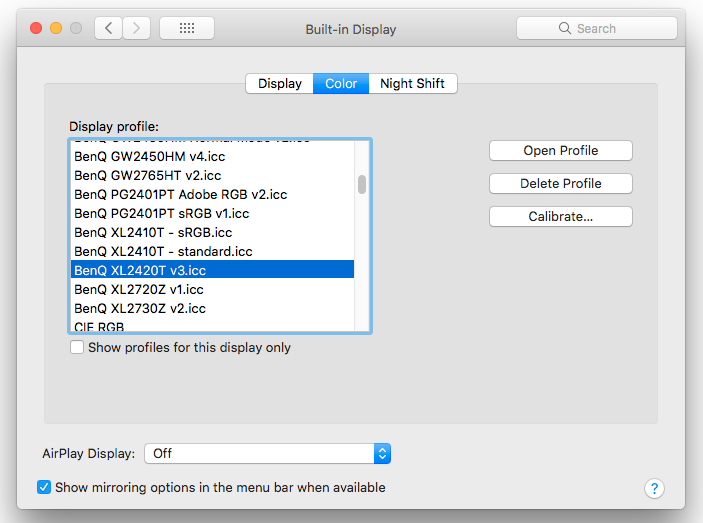Click the profile list scrollbar thumb
This screenshot has height=523, width=703.
point(362,184)
